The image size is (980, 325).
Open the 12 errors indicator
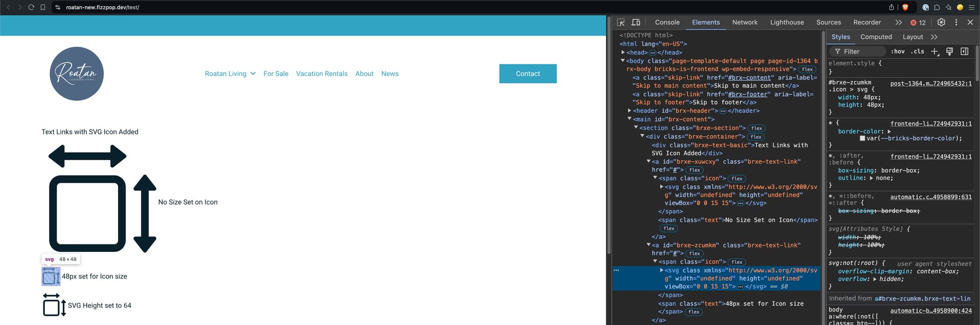(918, 22)
